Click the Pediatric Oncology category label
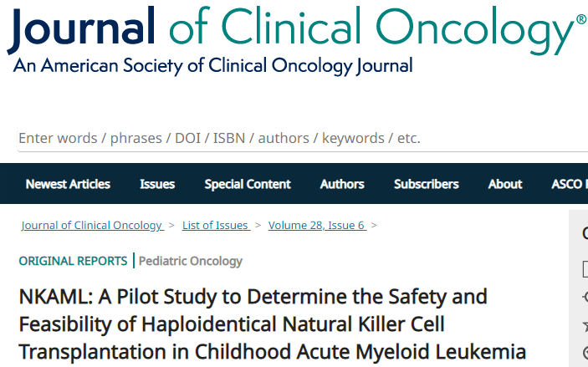Image resolution: width=588 pixels, height=367 pixels. (x=191, y=261)
